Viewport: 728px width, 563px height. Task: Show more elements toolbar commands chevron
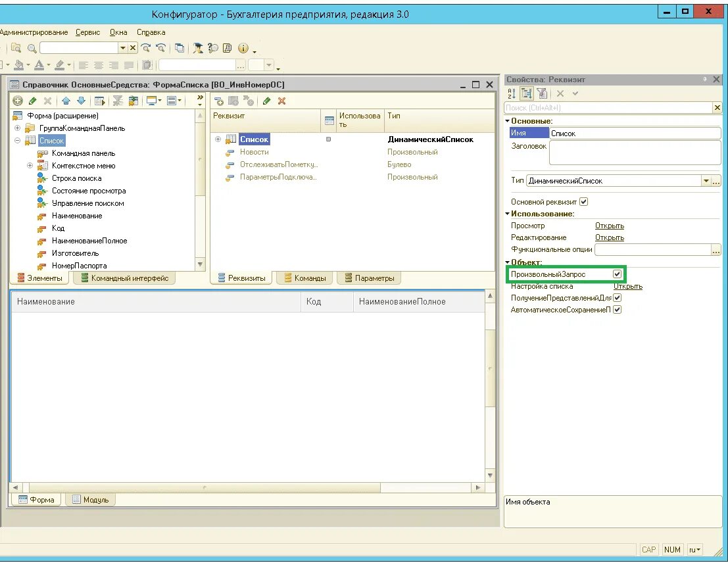click(200, 97)
